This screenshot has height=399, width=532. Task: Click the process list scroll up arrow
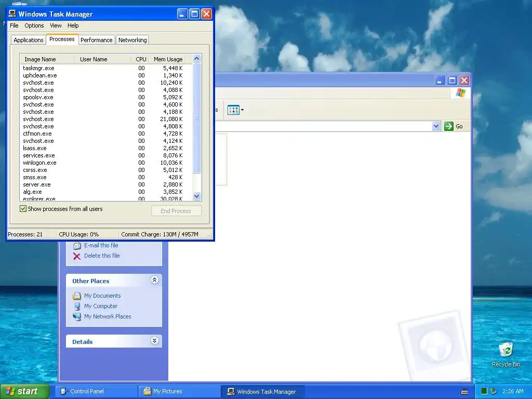point(196,59)
